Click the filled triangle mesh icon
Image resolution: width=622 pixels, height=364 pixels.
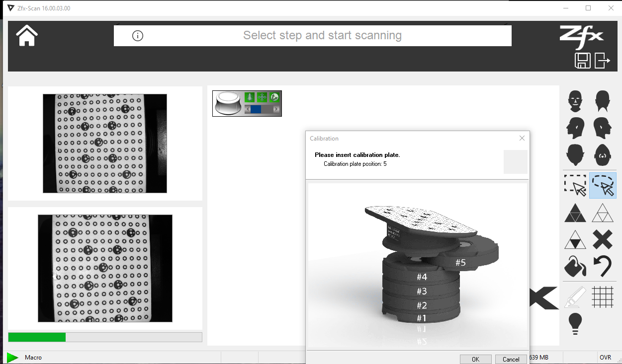(x=575, y=213)
